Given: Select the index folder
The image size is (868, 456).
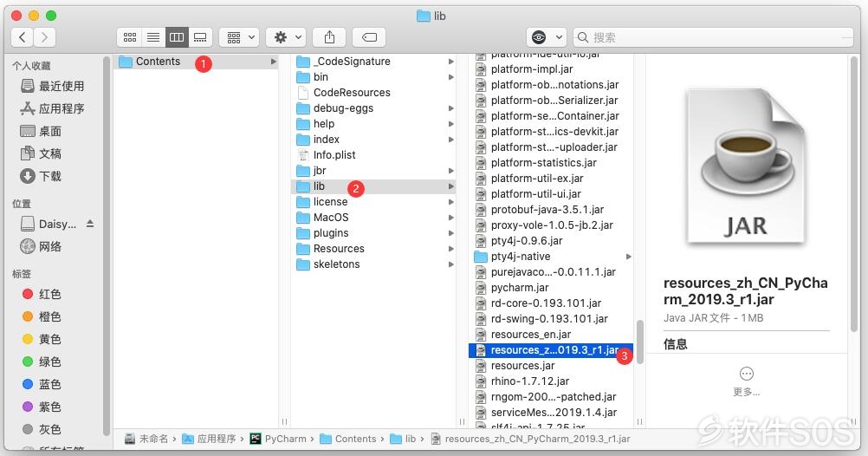Looking at the screenshot, I should tap(374, 139).
